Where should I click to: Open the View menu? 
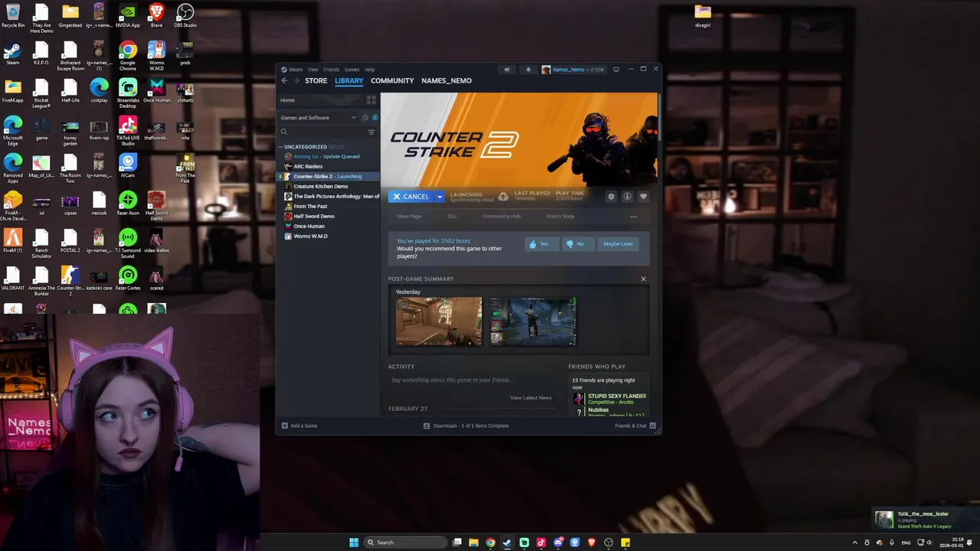click(313, 70)
